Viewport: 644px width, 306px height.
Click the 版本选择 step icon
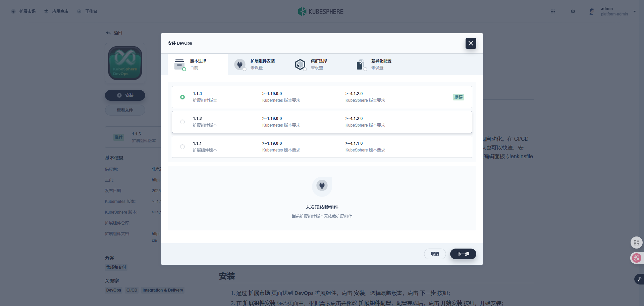pyautogui.click(x=180, y=64)
